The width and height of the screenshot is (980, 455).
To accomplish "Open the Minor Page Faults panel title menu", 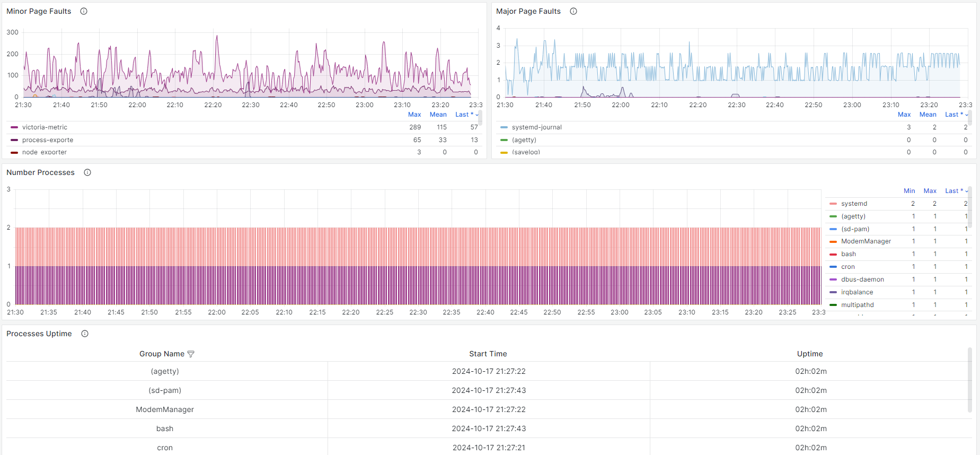I will click(39, 11).
